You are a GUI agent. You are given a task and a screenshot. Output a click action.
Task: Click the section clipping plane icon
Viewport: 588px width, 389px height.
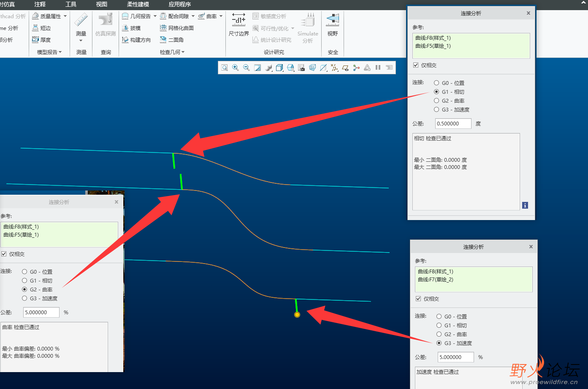point(323,68)
